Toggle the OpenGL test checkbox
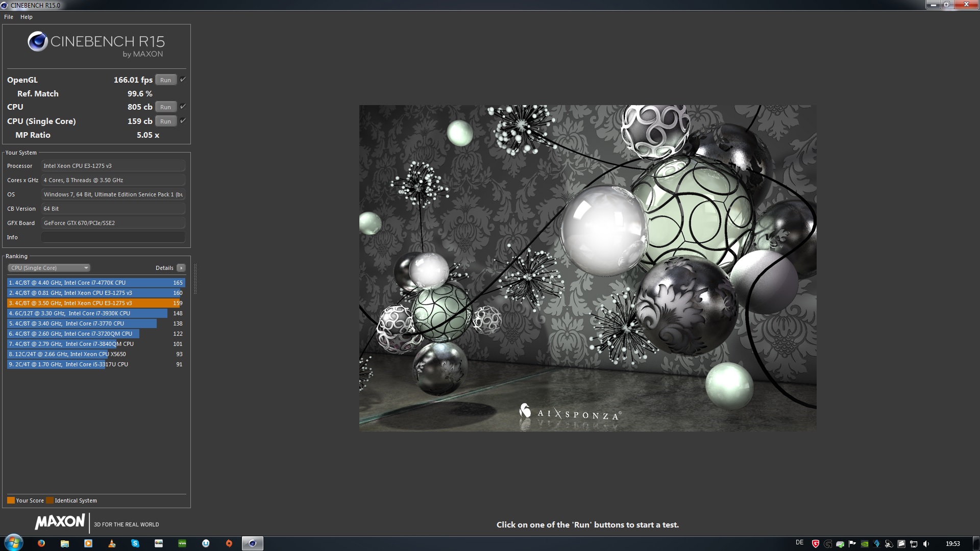The image size is (980, 551). click(183, 80)
